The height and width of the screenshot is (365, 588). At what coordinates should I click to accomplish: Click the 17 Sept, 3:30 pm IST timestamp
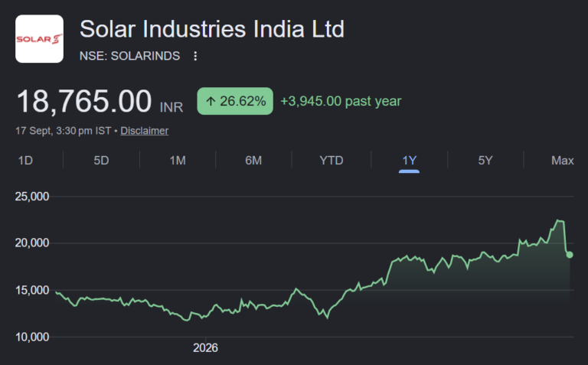[64, 131]
